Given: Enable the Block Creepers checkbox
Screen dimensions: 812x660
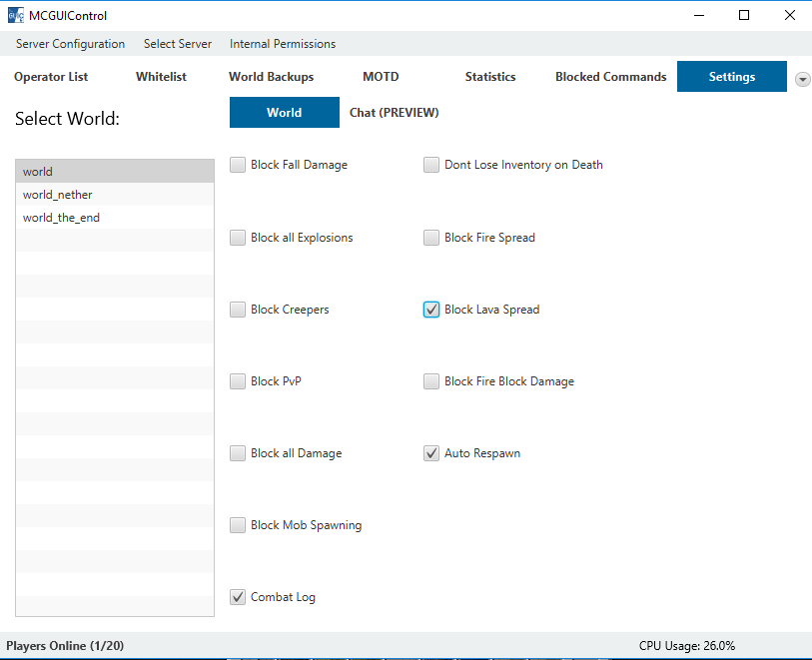Looking at the screenshot, I should 238,310.
